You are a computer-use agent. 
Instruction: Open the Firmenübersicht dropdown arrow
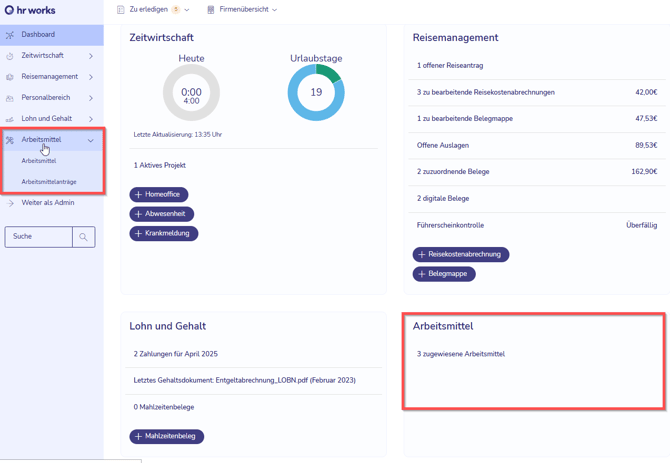coord(275,10)
